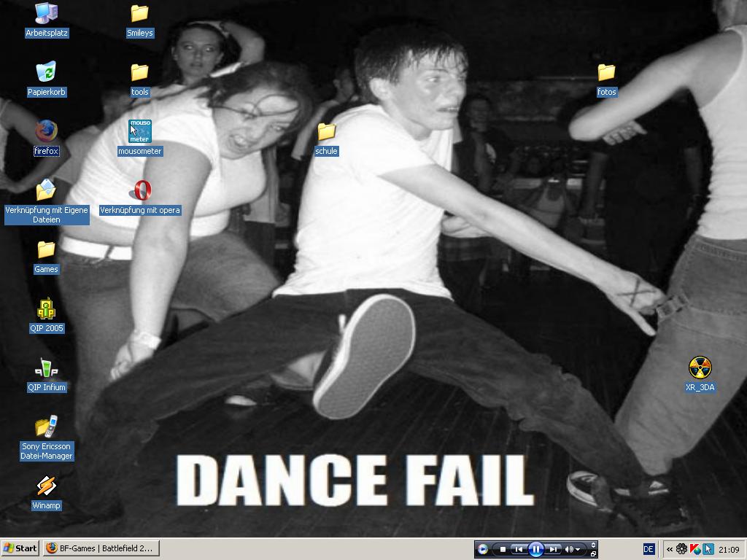Mute the media player toolbar volume
747x560 pixels.
(x=568, y=549)
